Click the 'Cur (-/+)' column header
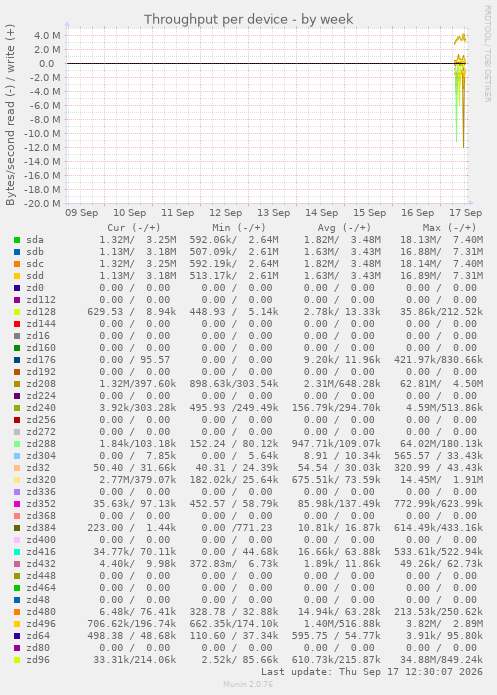Viewport: 497px width, 695px height. point(134,228)
